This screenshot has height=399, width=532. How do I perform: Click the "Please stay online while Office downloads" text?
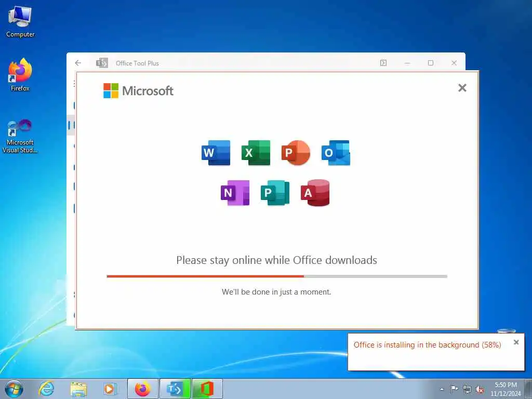[x=276, y=260]
